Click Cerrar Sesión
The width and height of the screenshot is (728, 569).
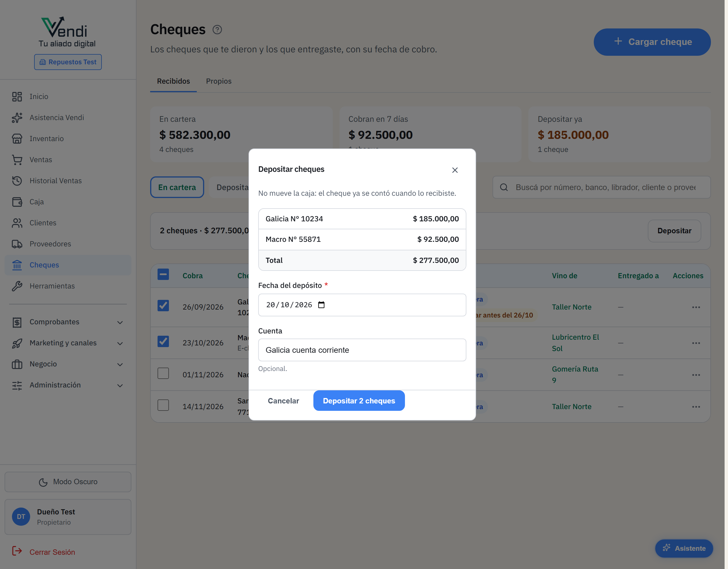tap(44, 552)
